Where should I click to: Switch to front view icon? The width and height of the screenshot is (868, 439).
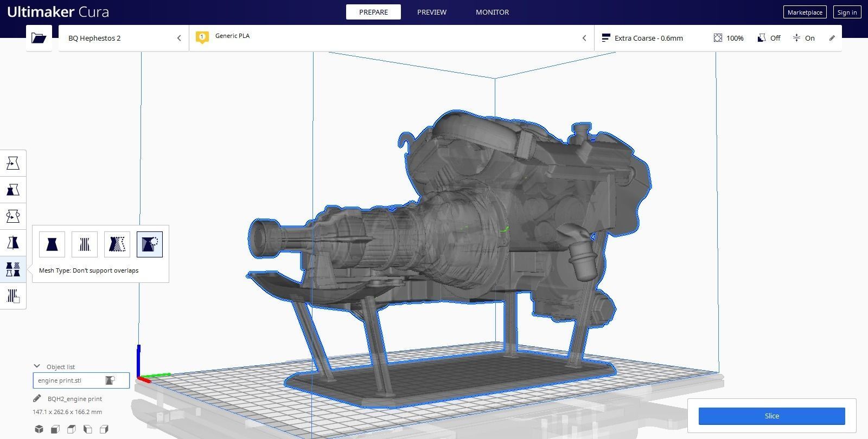55,429
